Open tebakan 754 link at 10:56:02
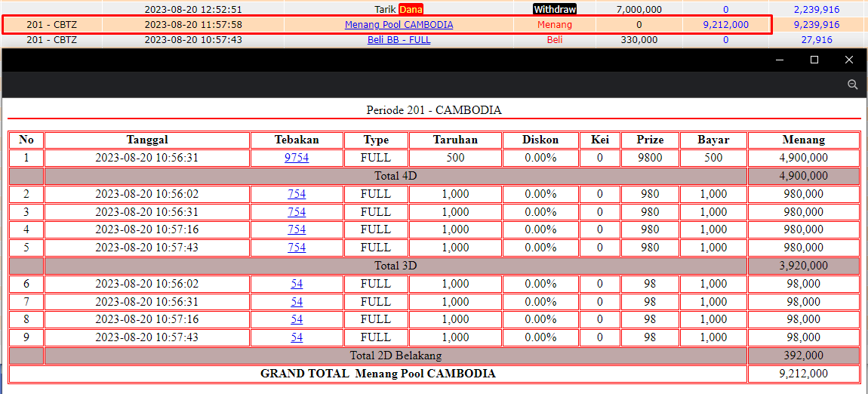868x394 pixels. (x=297, y=194)
